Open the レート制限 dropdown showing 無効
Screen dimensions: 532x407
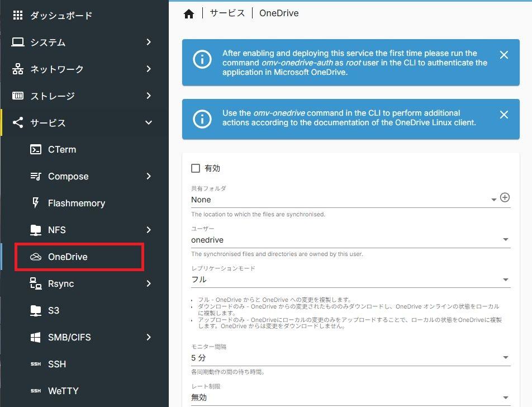pos(350,397)
